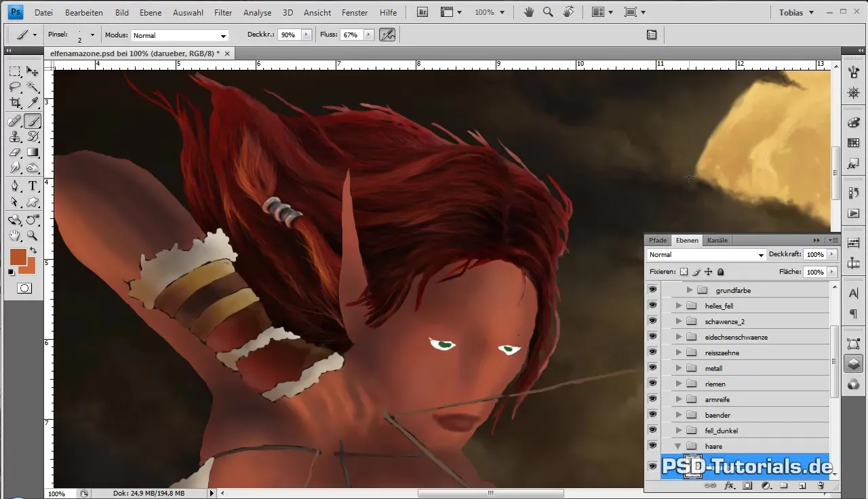The height and width of the screenshot is (499, 868).
Task: Select the Gradient tool
Action: [33, 153]
